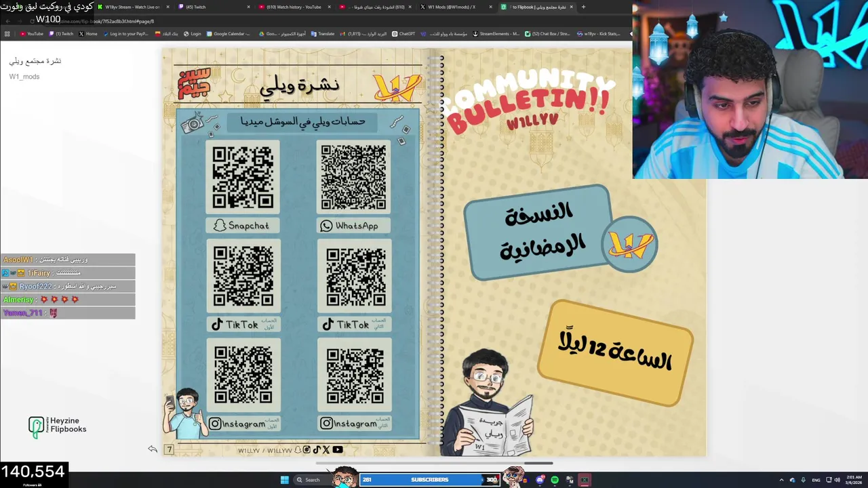This screenshot has width=868, height=488.
Task: Click the W logo atop left page
Action: pyautogui.click(x=397, y=87)
